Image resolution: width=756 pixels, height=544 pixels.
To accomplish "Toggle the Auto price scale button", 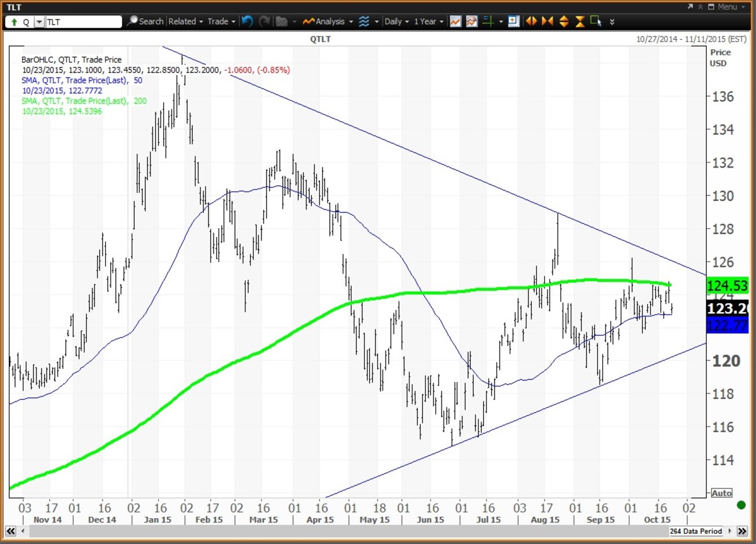I will coord(721,493).
